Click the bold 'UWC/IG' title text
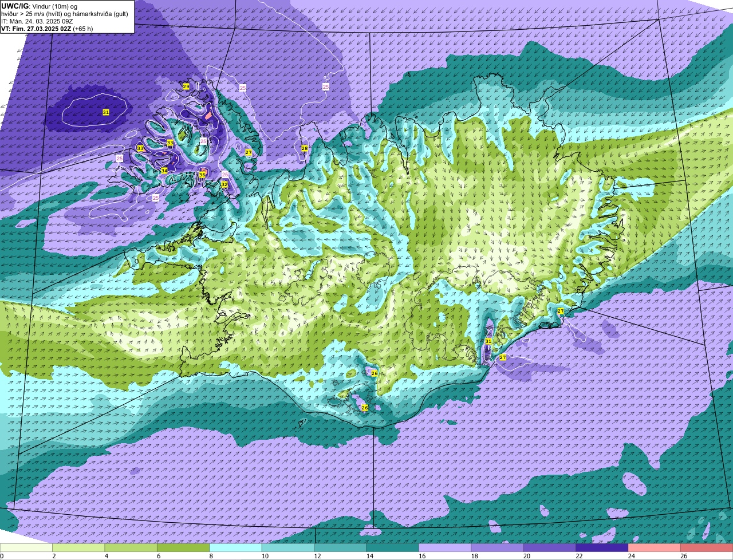 coord(15,6)
